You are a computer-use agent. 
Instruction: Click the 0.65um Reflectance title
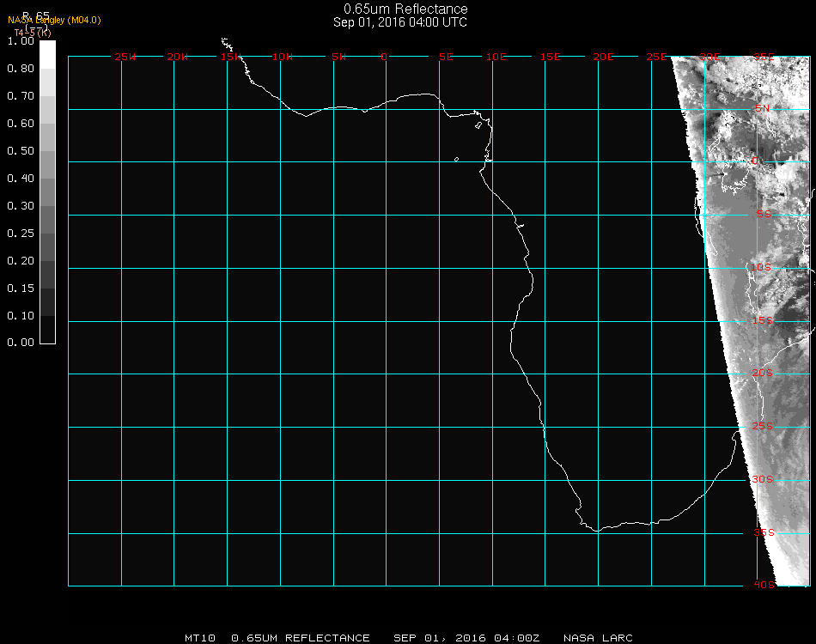[400, 9]
